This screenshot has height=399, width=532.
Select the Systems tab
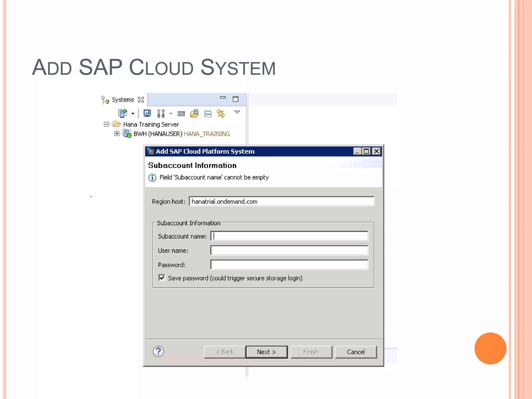pyautogui.click(x=123, y=100)
